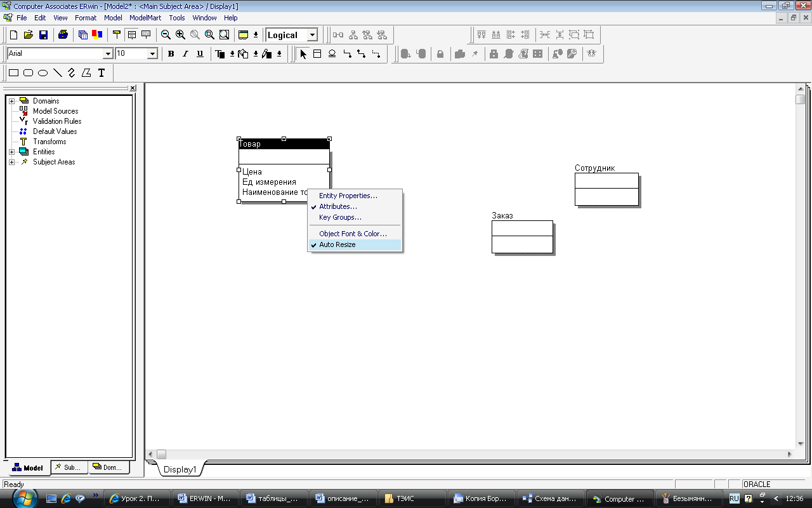Open the line color dropdown arrow
This screenshot has width=812, height=508.
[x=279, y=54]
